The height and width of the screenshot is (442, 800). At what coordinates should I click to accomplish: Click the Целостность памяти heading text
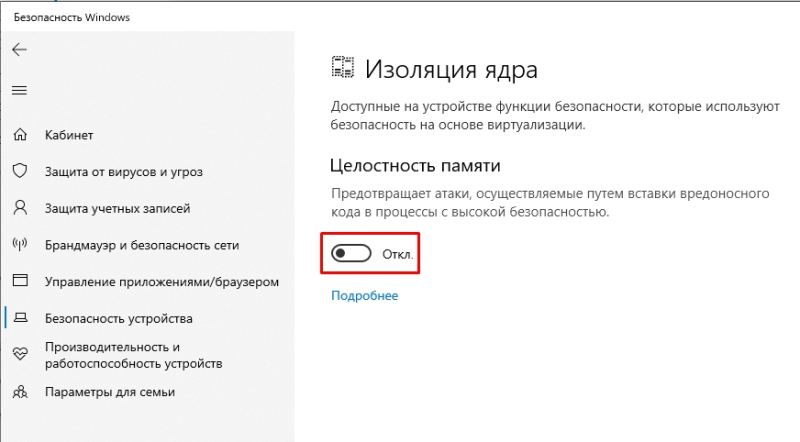pyautogui.click(x=415, y=165)
